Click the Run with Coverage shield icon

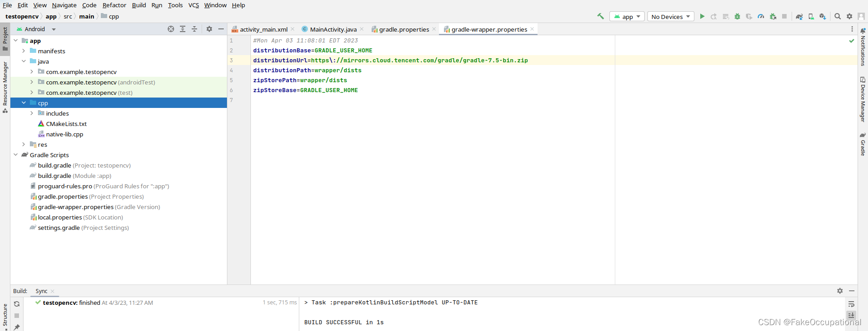click(749, 16)
